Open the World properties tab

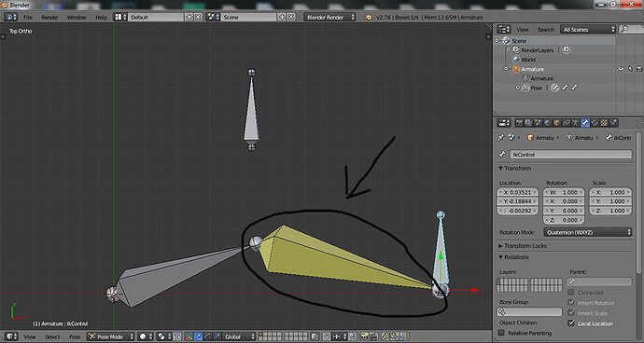547,123
